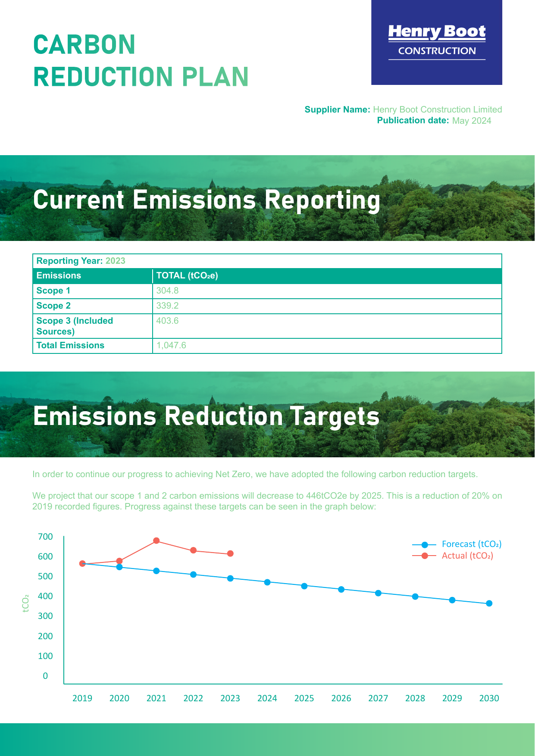This screenshot has height=756, width=535.
Task: Click the Forecast (tCO₂) legend entry
Action: coord(457,544)
